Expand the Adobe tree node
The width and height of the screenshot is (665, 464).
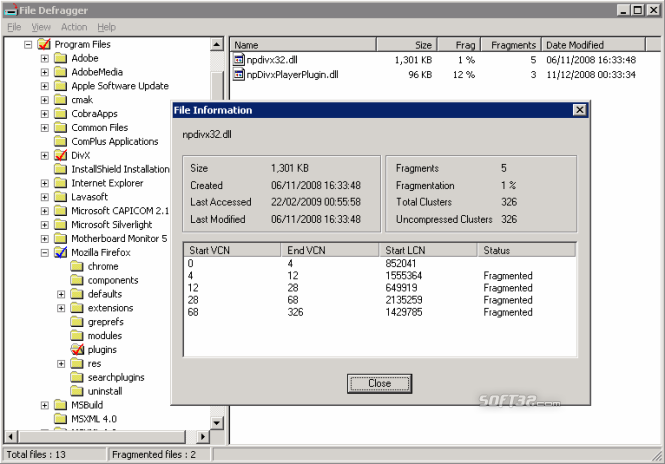click(x=45, y=59)
